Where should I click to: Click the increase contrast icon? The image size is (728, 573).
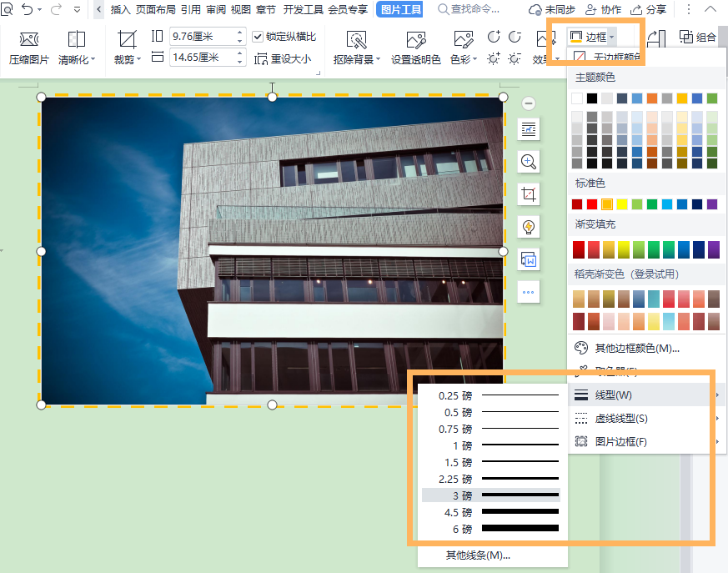click(x=494, y=37)
